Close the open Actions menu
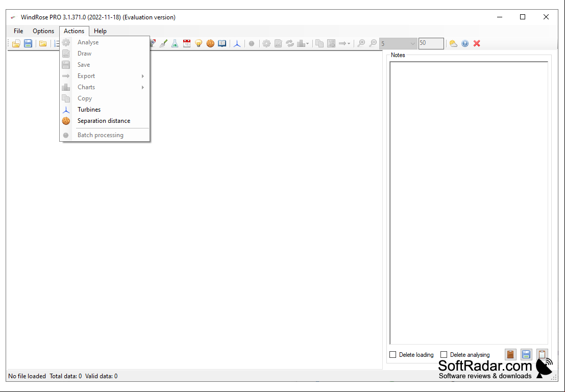This screenshot has height=392, width=565. pyautogui.click(x=74, y=31)
